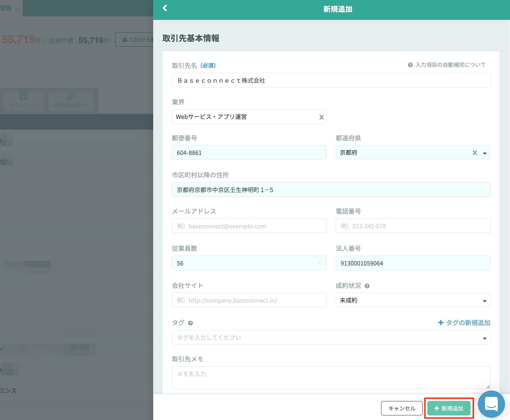Viewport: 510px width, 420px height.
Task: Click the CSVから import button in background
Action: pyautogui.click(x=135, y=39)
